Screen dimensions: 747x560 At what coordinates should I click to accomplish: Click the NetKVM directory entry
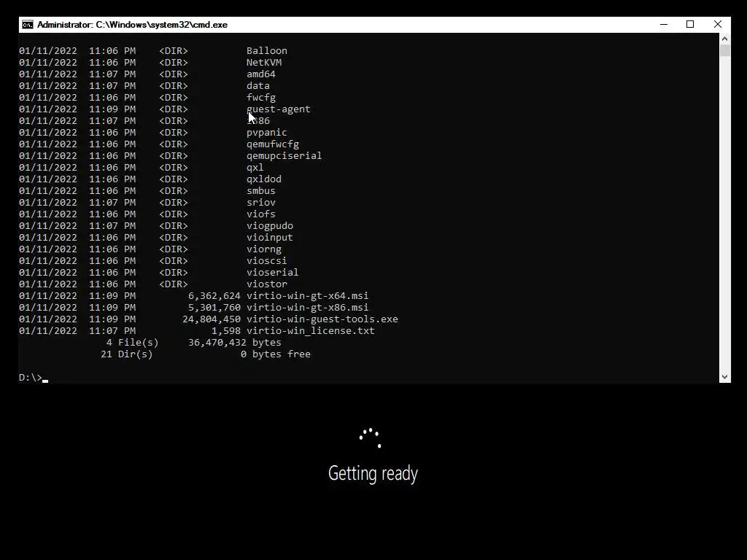click(x=264, y=63)
